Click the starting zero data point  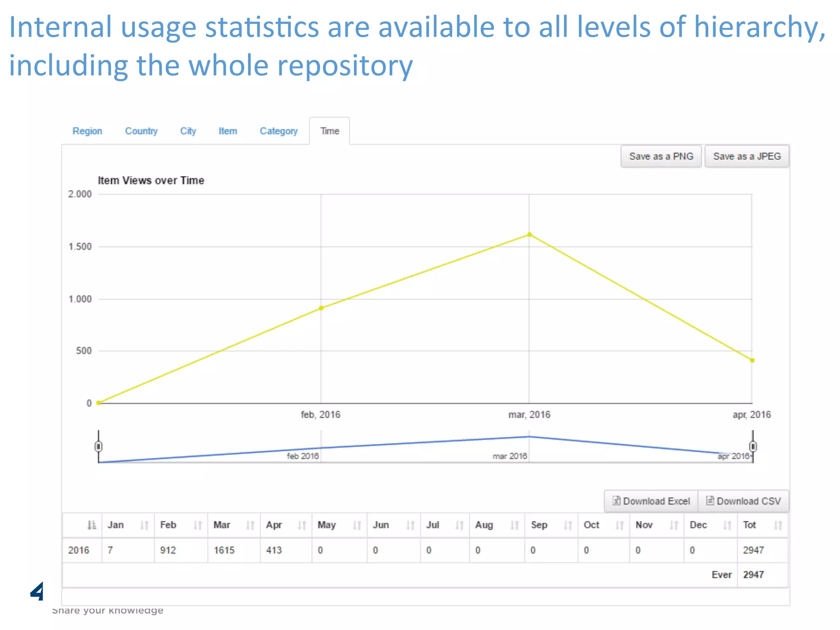point(98,403)
